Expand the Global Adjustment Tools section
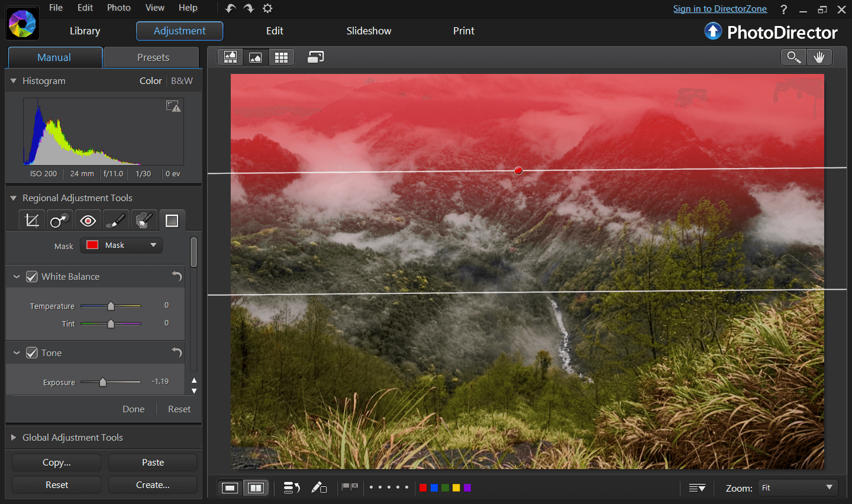The height and width of the screenshot is (504, 852). 13,437
